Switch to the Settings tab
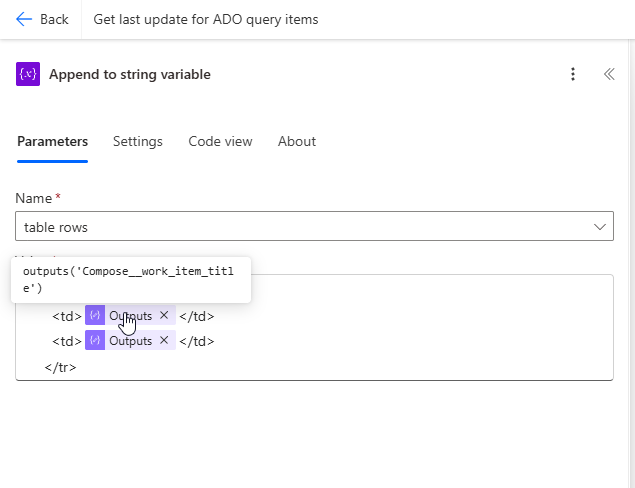635x488 pixels. point(138,141)
